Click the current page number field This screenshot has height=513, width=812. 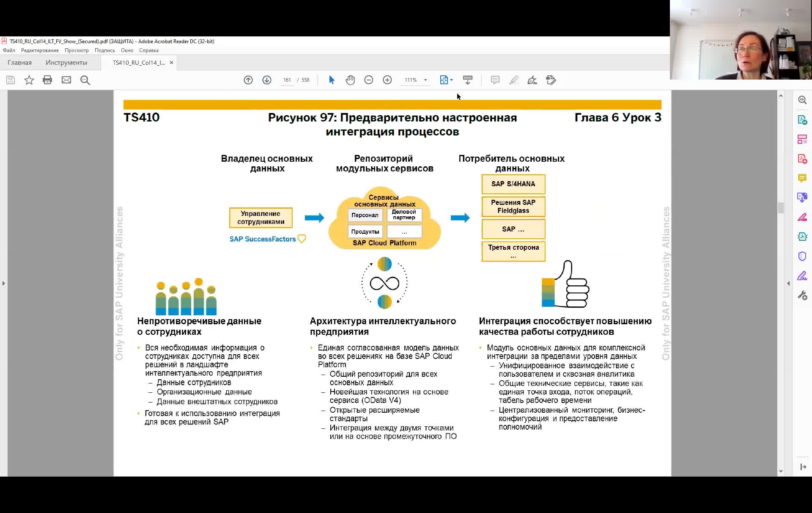point(287,80)
